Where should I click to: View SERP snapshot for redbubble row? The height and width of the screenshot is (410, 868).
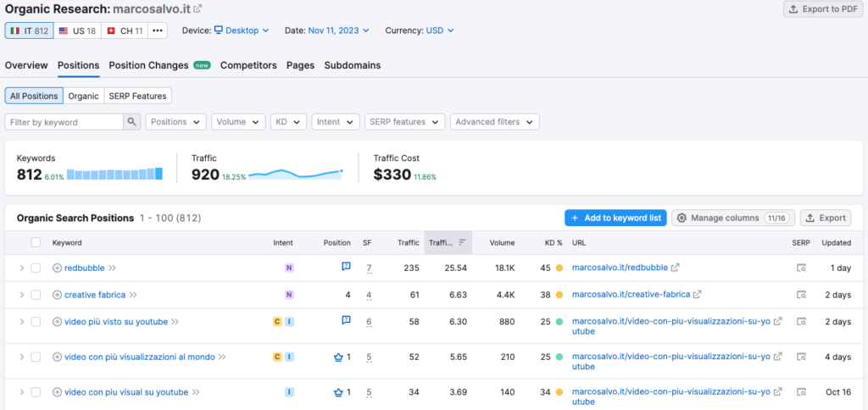(x=801, y=268)
